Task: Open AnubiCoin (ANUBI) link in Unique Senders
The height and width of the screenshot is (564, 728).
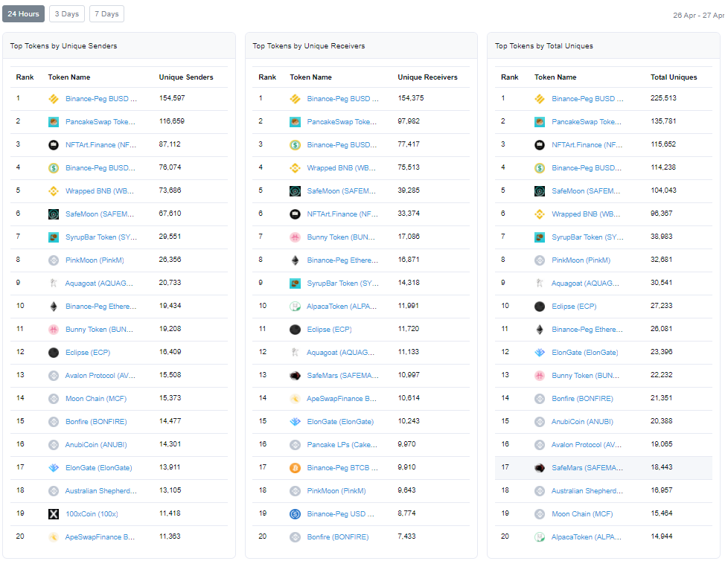Action: (x=96, y=445)
